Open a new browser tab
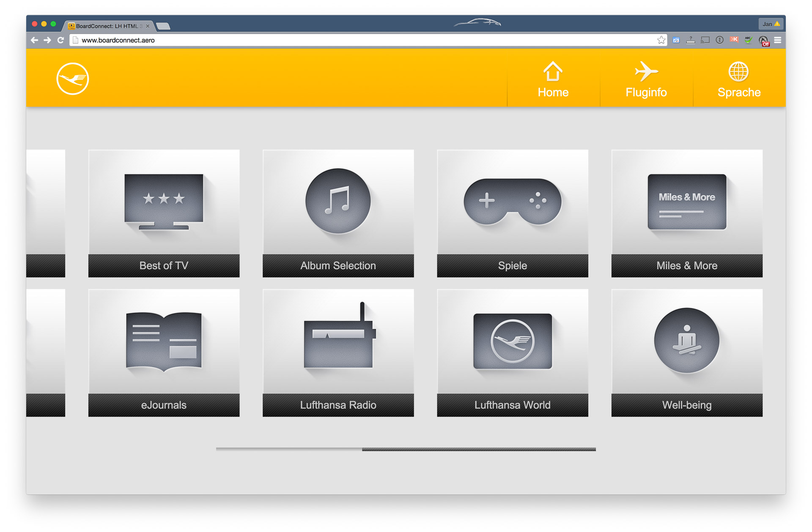Screen dimensions: 812x532 tap(163, 27)
